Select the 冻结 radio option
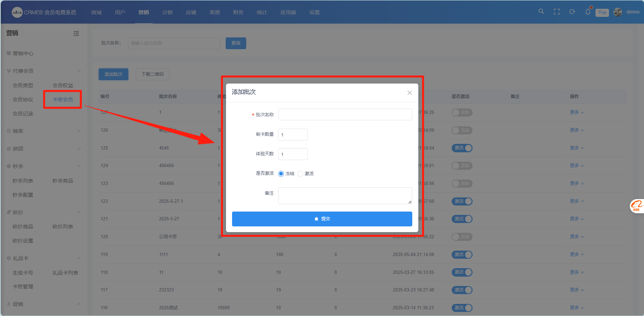 tap(281, 174)
